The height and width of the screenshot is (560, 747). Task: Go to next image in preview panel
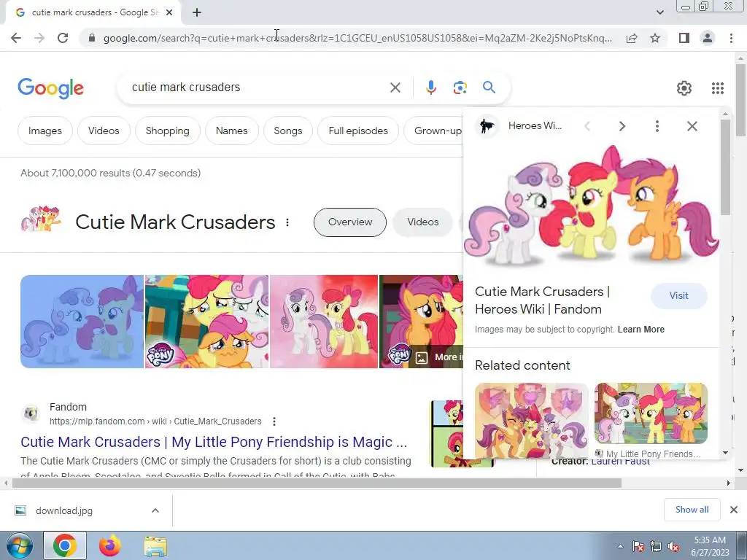click(x=622, y=126)
